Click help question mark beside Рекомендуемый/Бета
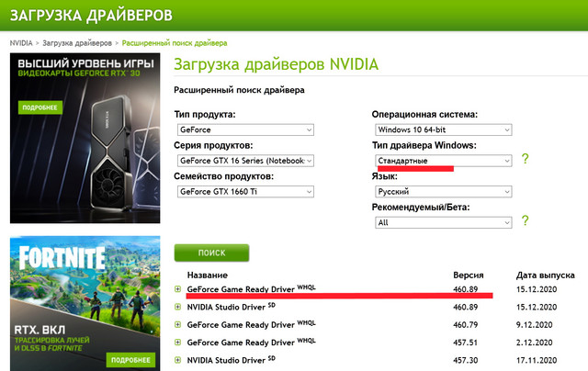The width and height of the screenshot is (588, 371). (x=525, y=220)
